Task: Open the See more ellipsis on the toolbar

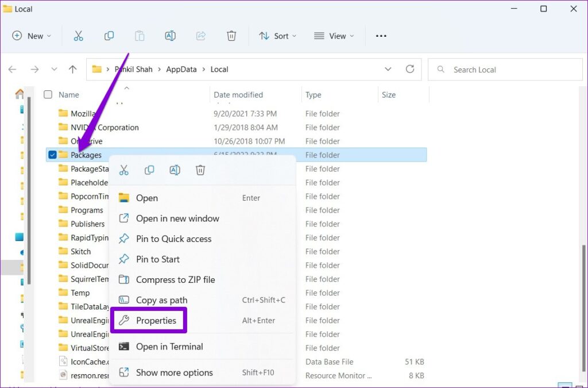Action: [x=381, y=36]
